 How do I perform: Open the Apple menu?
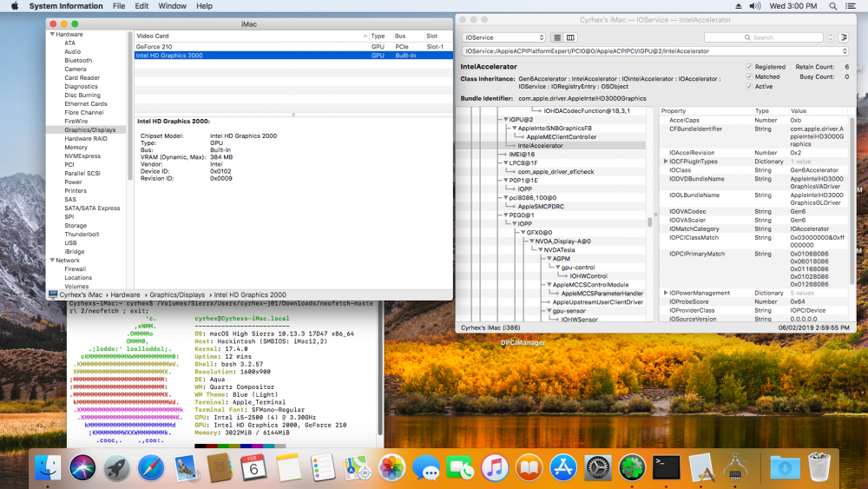(x=15, y=6)
